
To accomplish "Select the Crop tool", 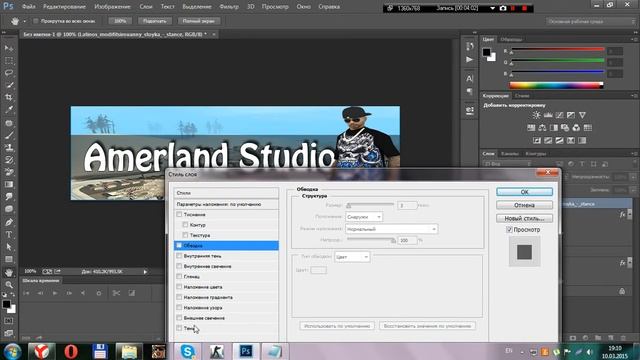I will pos(9,98).
